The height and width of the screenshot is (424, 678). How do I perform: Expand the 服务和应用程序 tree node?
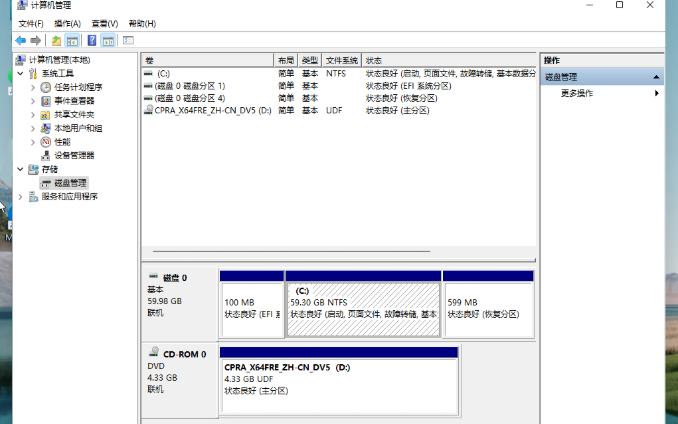(x=20, y=197)
